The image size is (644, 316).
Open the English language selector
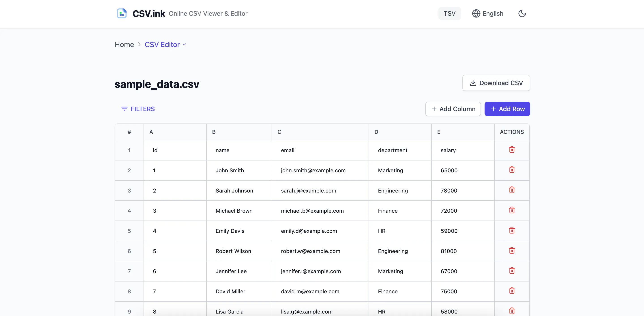[487, 13]
